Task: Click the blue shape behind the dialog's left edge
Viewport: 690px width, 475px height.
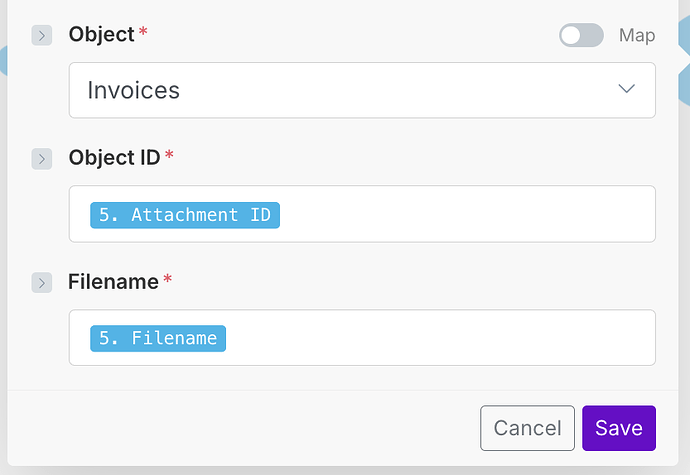Action: 3,60
